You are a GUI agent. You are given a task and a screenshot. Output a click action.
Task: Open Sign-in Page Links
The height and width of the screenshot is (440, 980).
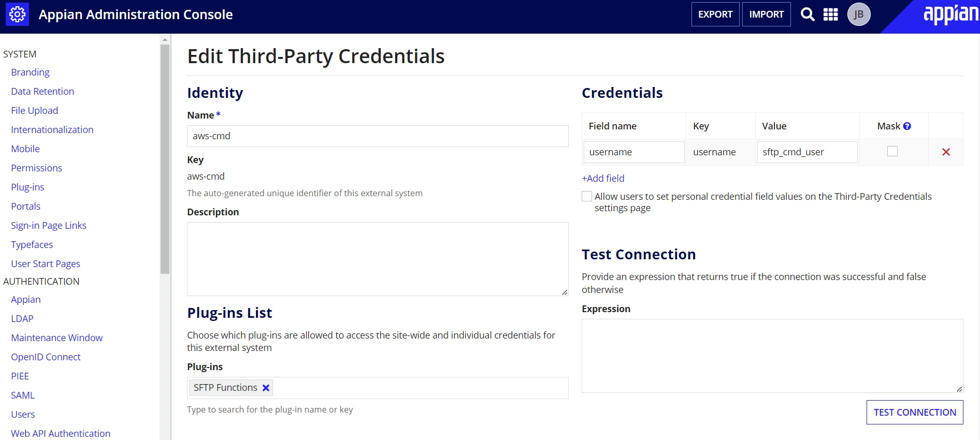49,226
